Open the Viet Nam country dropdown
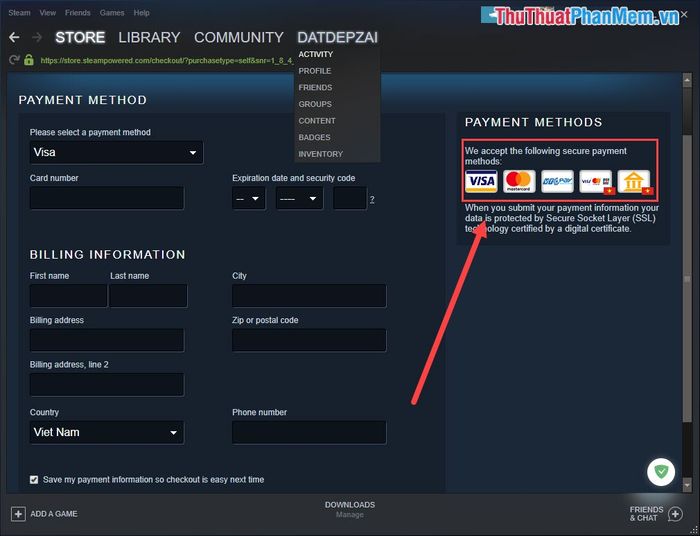The width and height of the screenshot is (700, 536). click(x=107, y=432)
